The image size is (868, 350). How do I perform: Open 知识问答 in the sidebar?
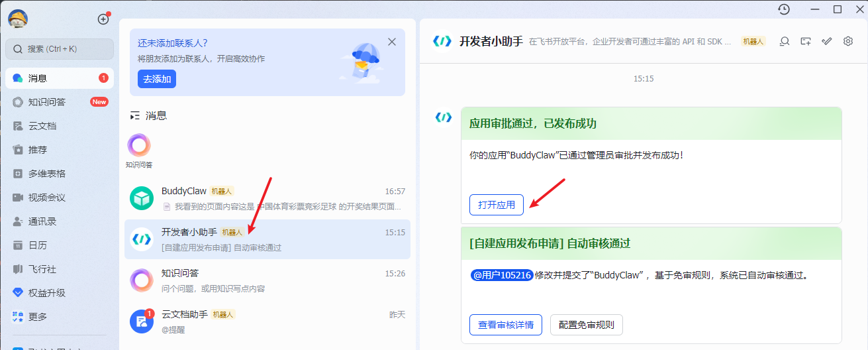point(60,102)
